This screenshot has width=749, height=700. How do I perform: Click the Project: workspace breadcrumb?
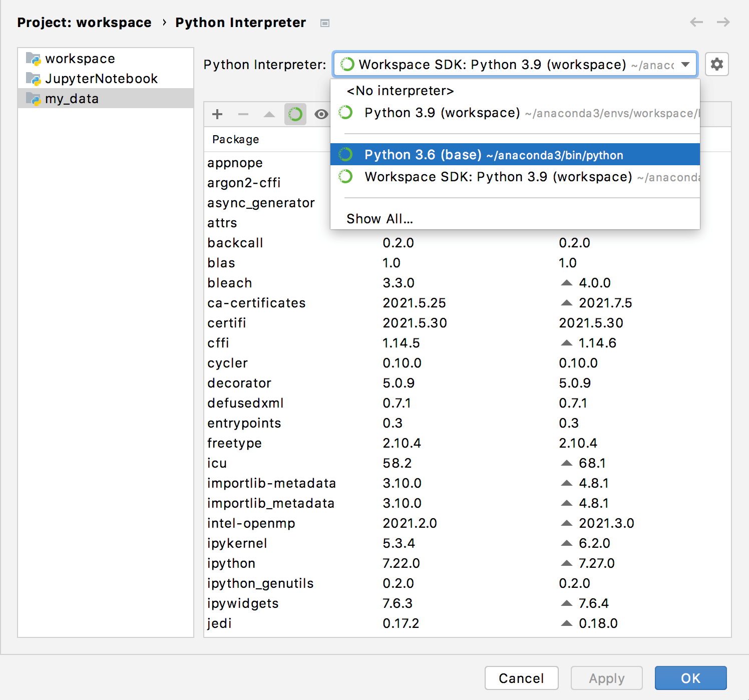(x=84, y=22)
